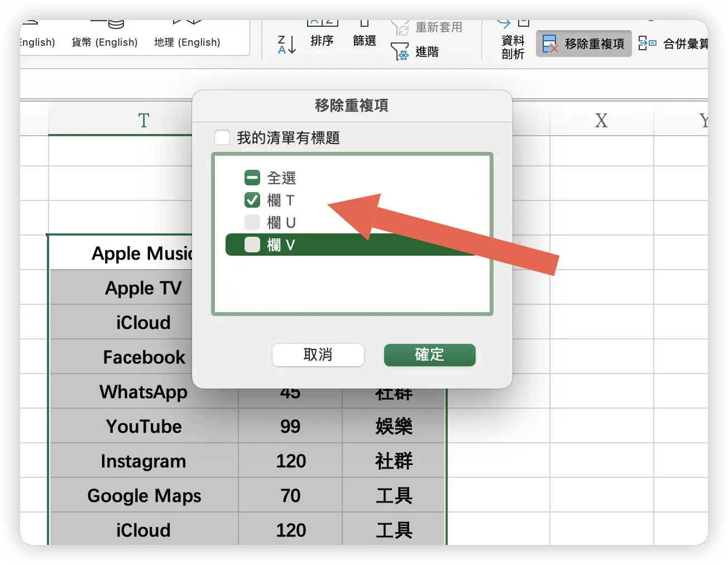
Task: Check the 欄 U checkbox
Action: pyautogui.click(x=252, y=222)
